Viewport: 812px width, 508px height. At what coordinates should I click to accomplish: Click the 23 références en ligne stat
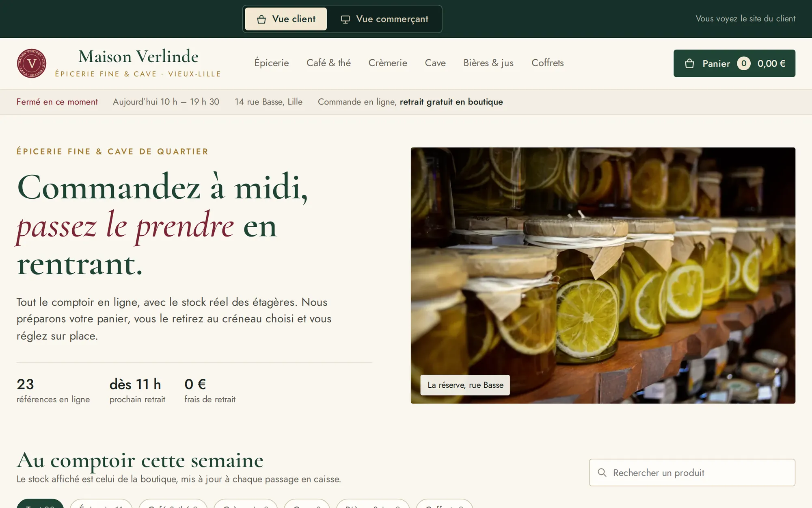click(x=53, y=391)
